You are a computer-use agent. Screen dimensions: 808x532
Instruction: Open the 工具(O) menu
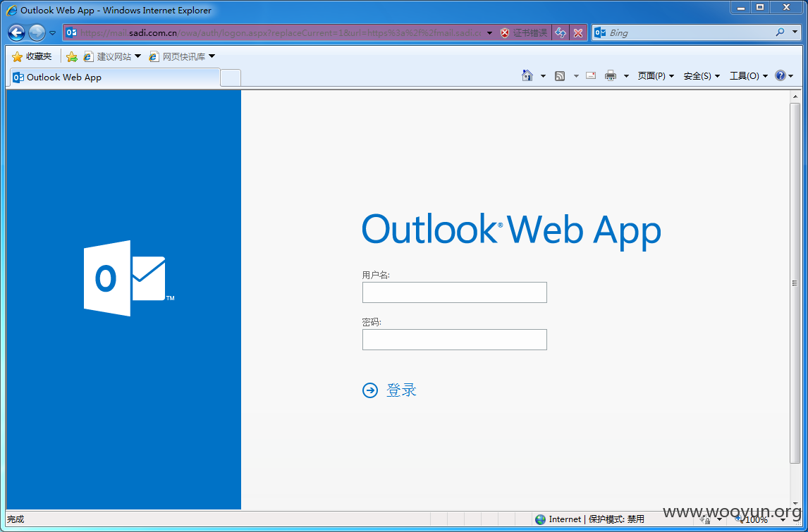(748, 75)
